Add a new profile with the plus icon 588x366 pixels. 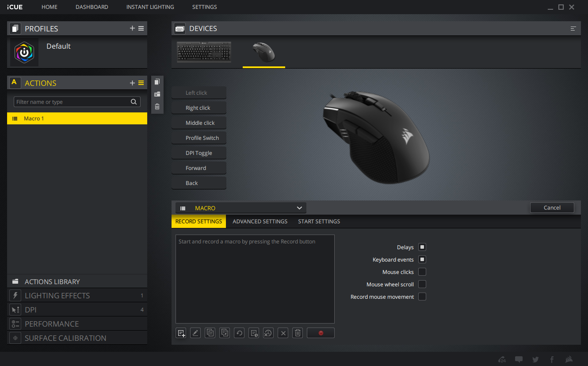132,28
